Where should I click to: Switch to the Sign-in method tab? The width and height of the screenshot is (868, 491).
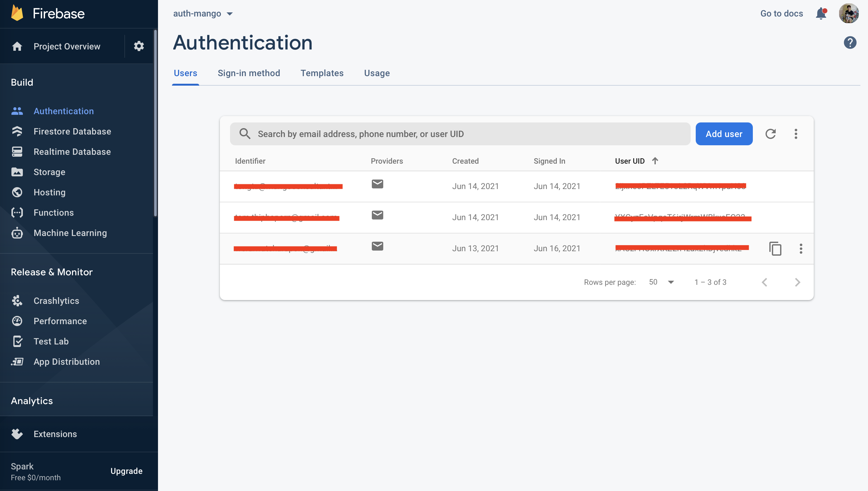tap(248, 73)
